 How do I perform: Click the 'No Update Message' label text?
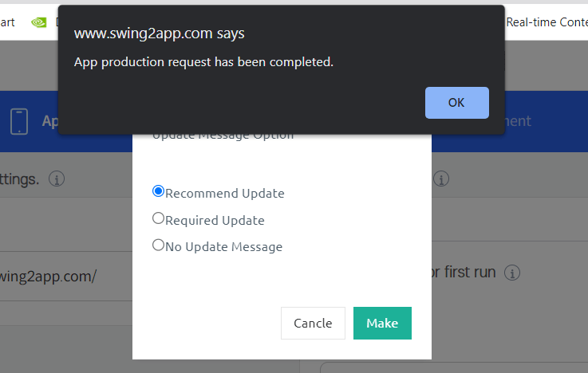pos(224,247)
